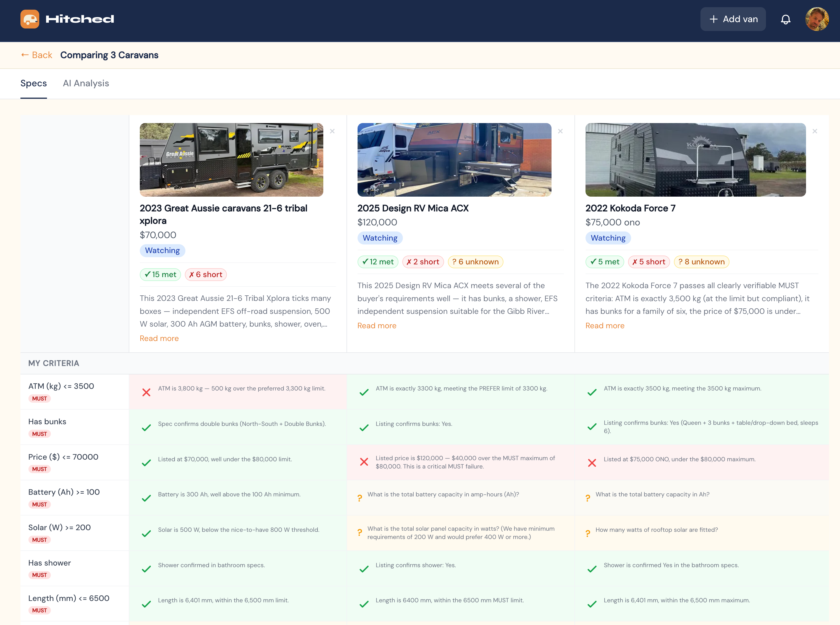Expand Read more for Design RV Mica ACX
The width and height of the screenshot is (840, 625).
(x=377, y=326)
